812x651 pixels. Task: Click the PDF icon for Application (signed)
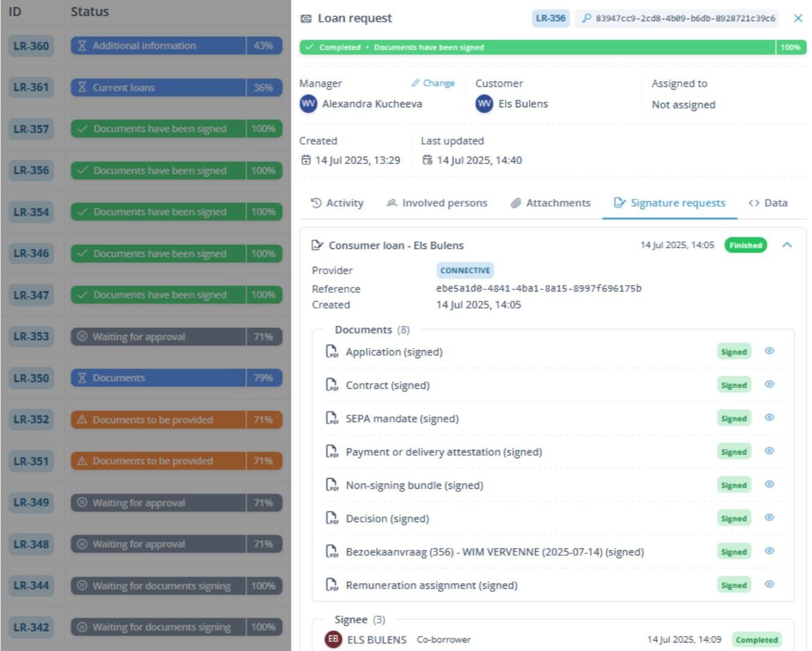(331, 351)
